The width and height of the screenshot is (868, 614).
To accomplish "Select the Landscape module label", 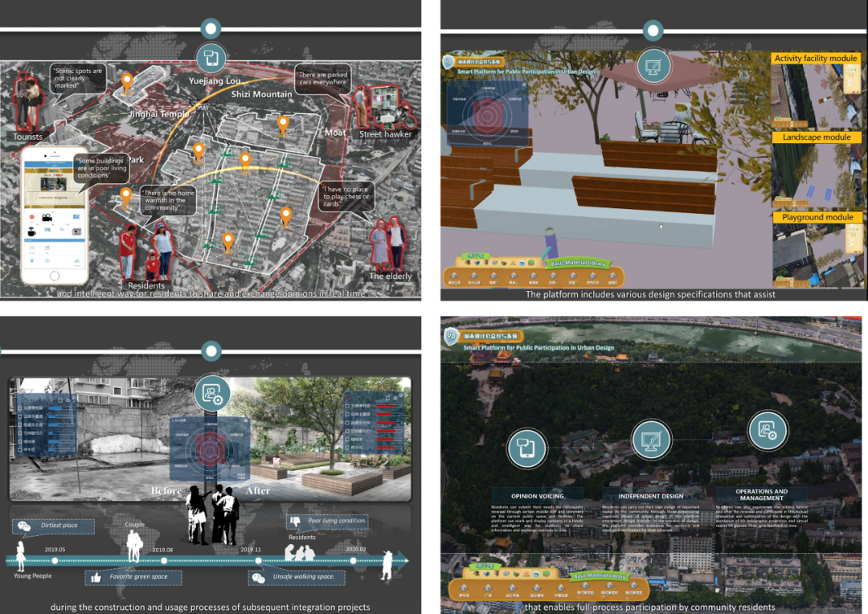I will click(815, 137).
